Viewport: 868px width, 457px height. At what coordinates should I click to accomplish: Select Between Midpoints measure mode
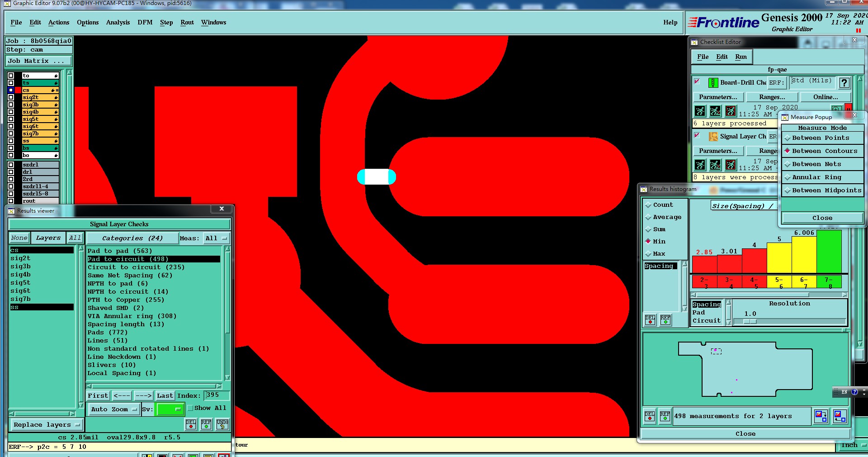822,190
